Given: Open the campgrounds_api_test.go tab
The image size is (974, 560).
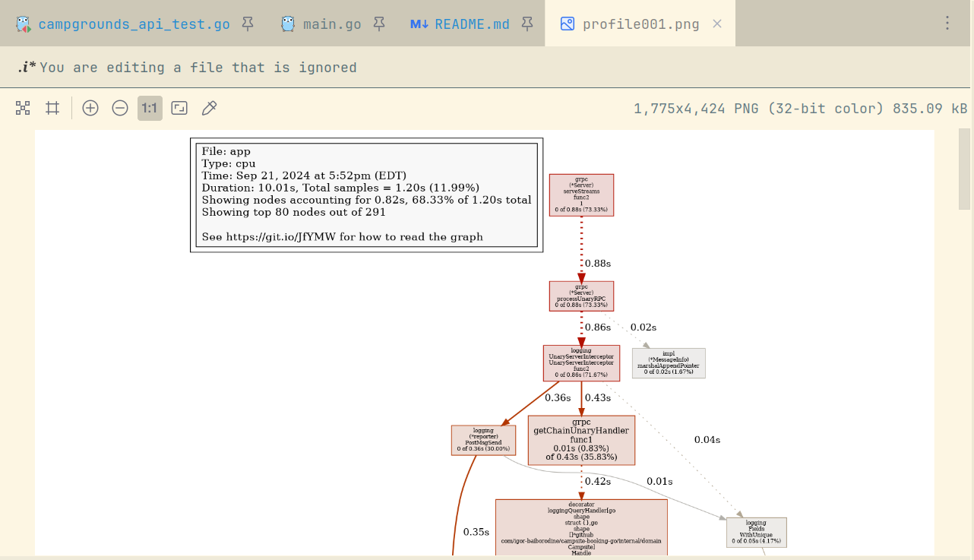Looking at the screenshot, I should (134, 24).
